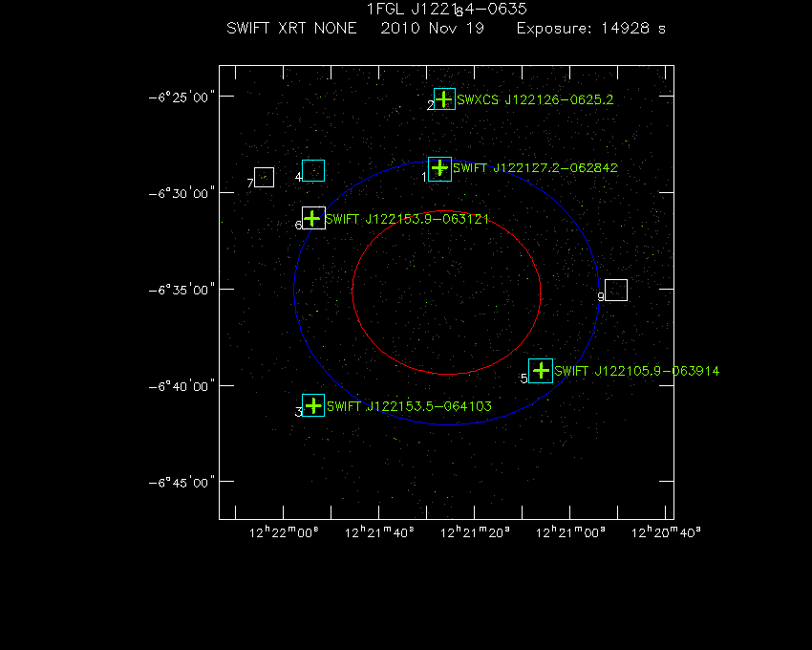Image resolution: width=812 pixels, height=650 pixels.
Task: Click the number 5 beside source J122105.9
Action: coord(524,379)
